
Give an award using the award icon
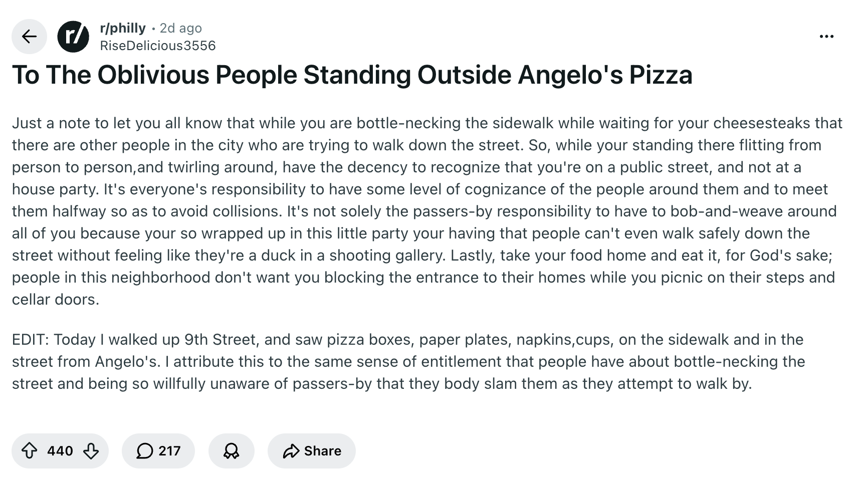point(231,451)
